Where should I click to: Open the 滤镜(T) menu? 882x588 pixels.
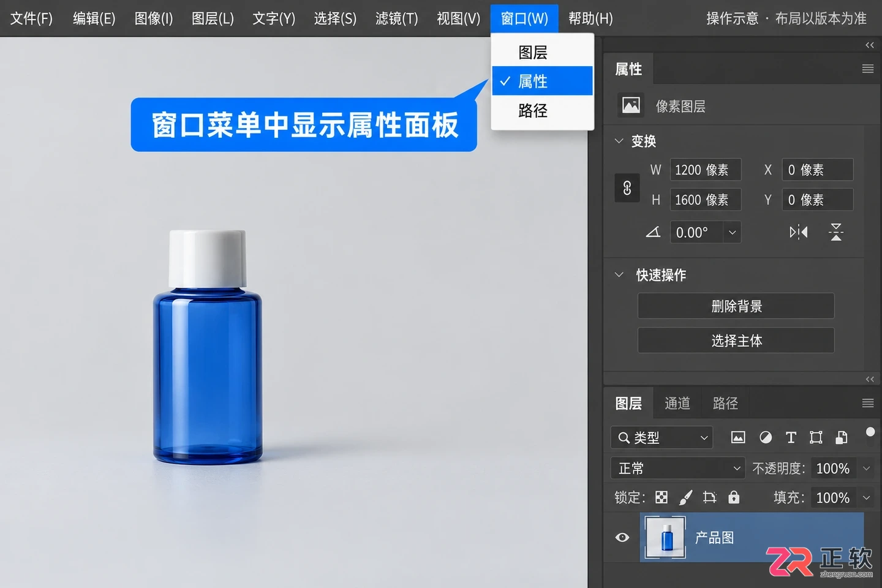pos(397,18)
